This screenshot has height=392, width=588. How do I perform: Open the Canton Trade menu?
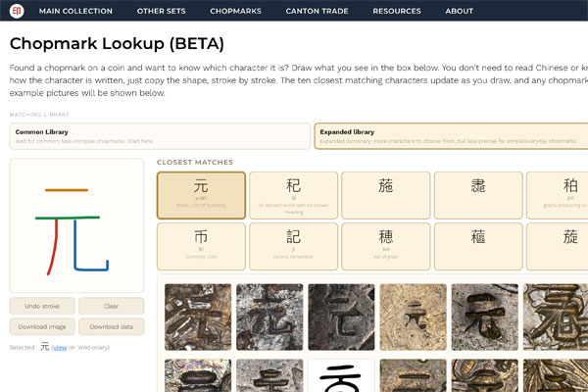coord(317,11)
